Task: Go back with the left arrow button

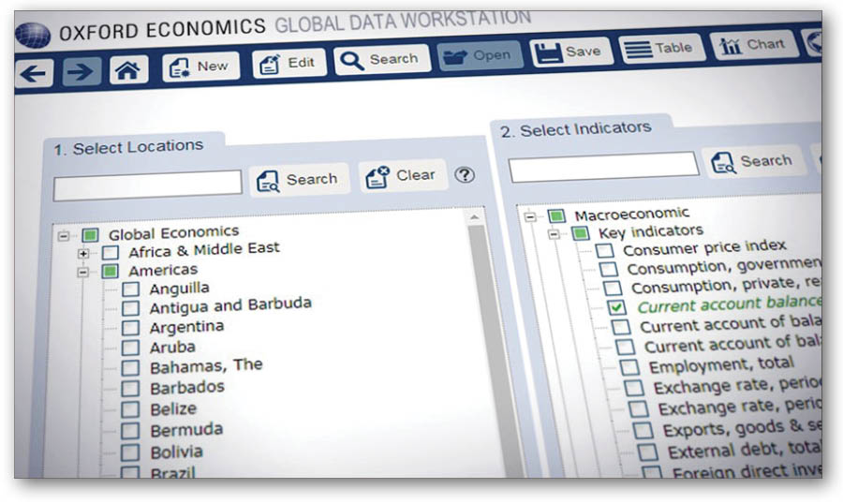Action: pos(34,73)
